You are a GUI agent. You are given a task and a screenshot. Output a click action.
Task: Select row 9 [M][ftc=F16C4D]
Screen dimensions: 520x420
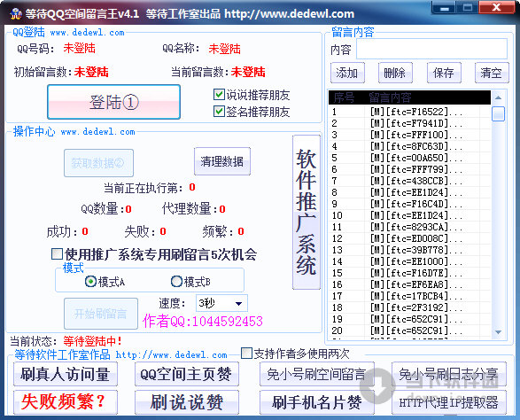409,204
